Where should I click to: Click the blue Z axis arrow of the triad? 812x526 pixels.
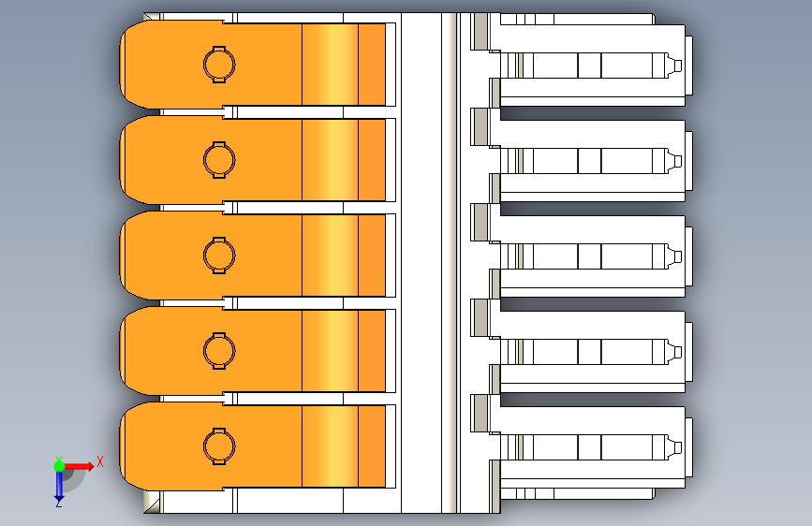pyautogui.click(x=59, y=486)
